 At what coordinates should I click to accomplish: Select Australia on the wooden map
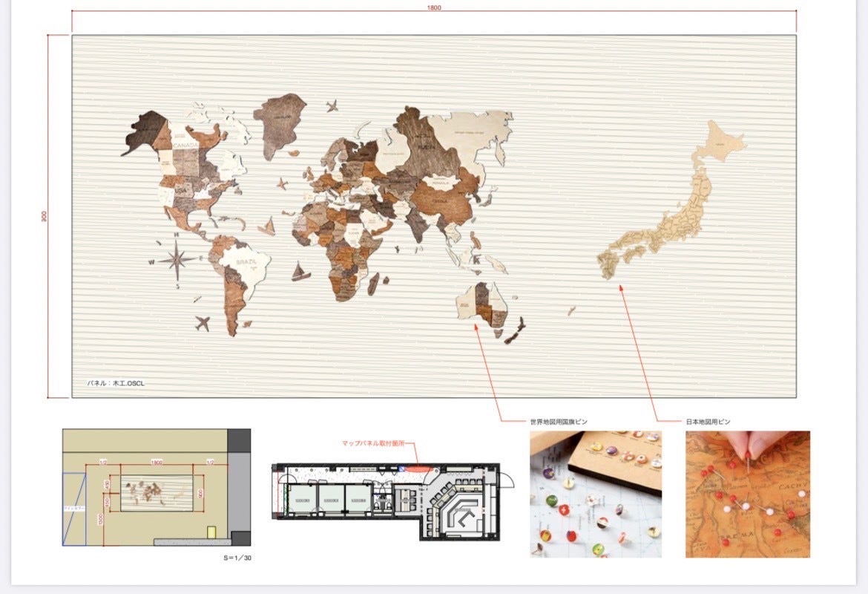pos(482,303)
